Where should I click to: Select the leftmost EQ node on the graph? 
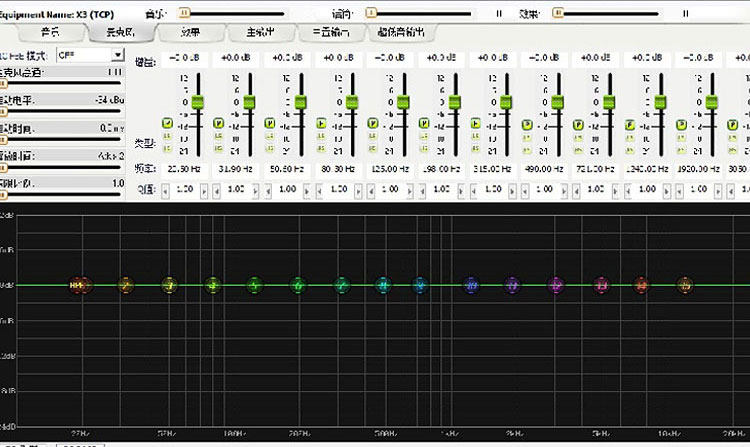(x=76, y=286)
